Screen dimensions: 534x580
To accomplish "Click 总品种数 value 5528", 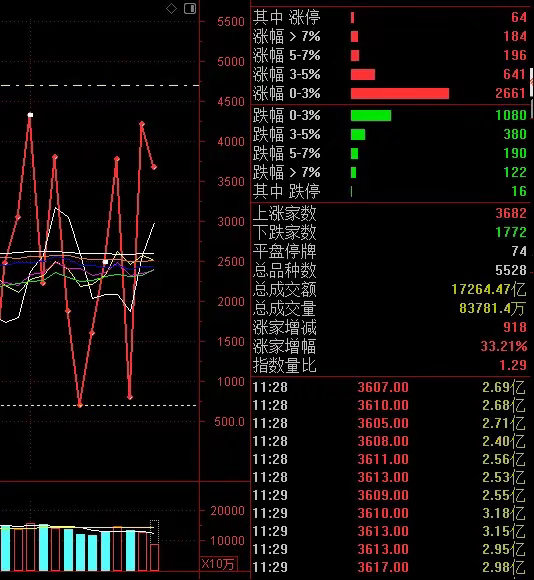I will tap(511, 270).
